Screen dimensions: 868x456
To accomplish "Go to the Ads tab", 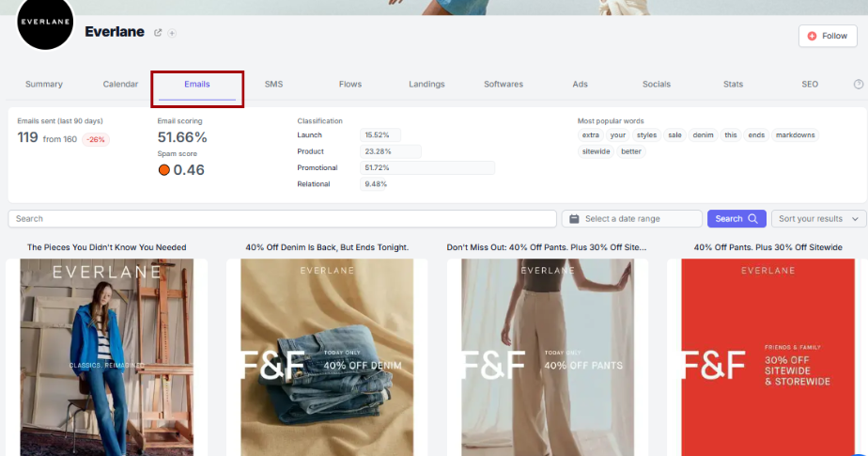I will coord(580,85).
